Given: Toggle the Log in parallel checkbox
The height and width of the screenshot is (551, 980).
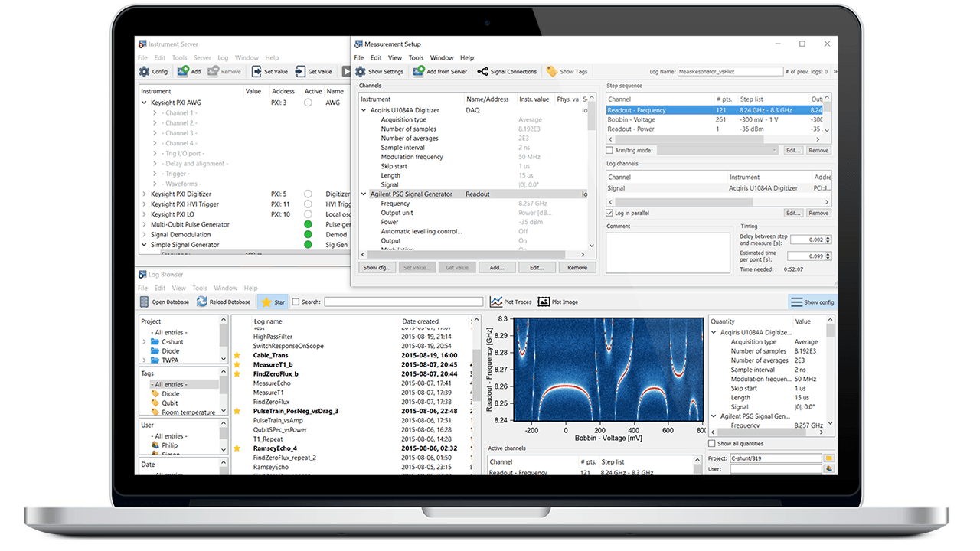Looking at the screenshot, I should point(609,213).
